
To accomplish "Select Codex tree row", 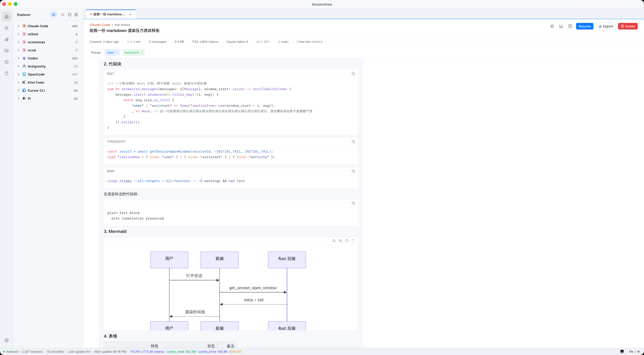I will 48,58.
